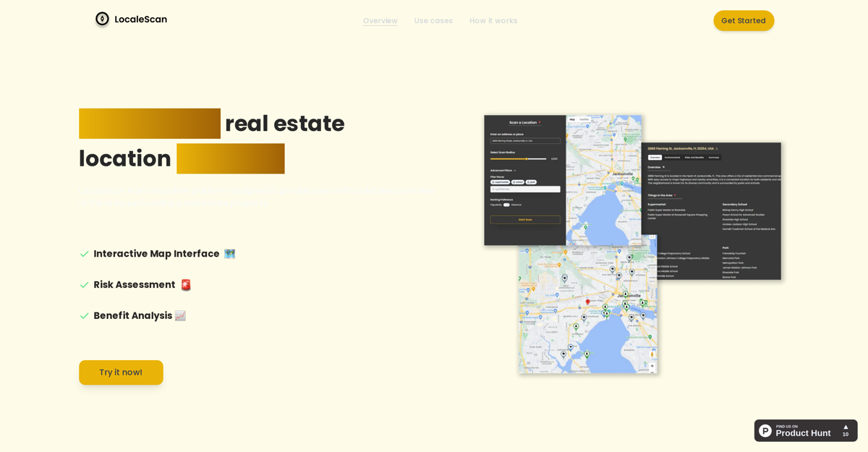The width and height of the screenshot is (868, 452).
Task: Click the Get Started button
Action: (744, 20)
